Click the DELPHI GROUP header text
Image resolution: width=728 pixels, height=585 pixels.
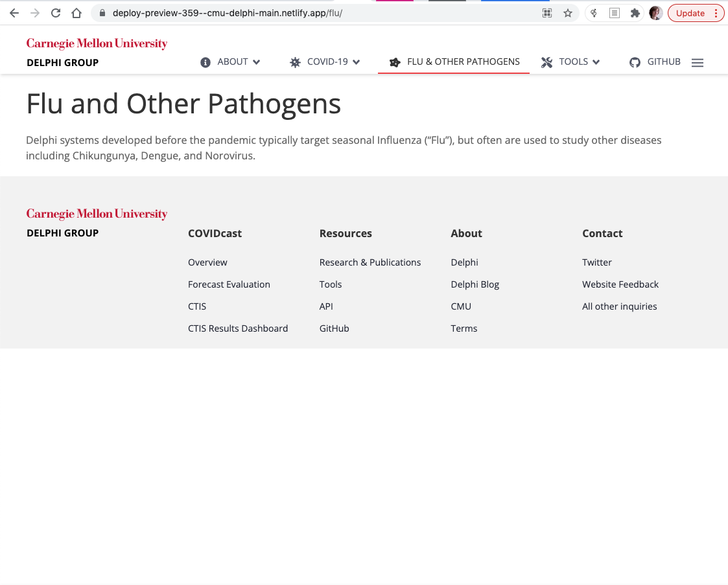pyautogui.click(x=63, y=63)
